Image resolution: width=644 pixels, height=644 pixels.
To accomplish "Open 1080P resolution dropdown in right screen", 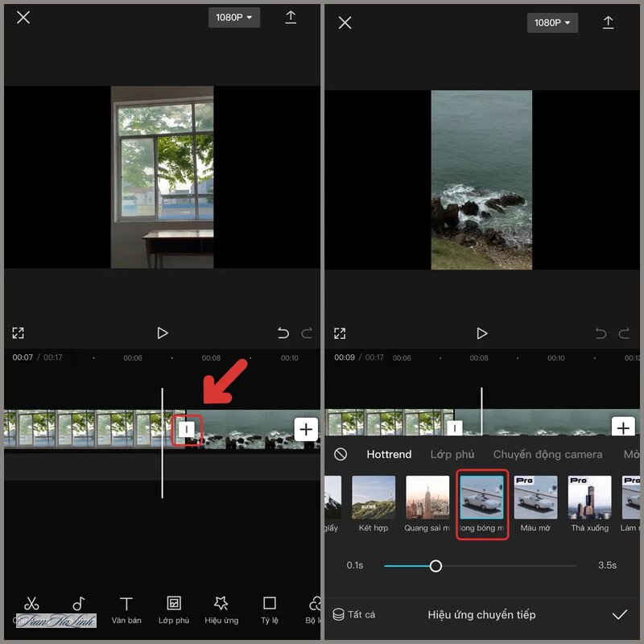I will coord(552,23).
